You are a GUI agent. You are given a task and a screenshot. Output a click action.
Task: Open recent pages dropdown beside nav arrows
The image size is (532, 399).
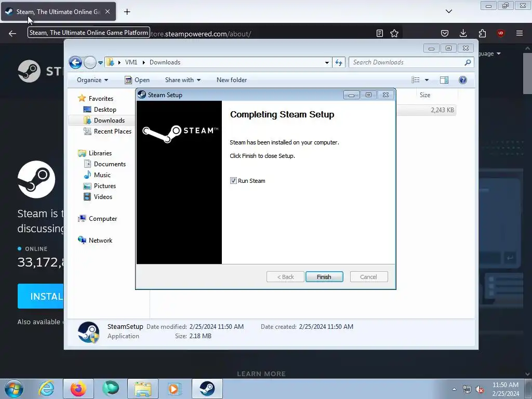(100, 63)
